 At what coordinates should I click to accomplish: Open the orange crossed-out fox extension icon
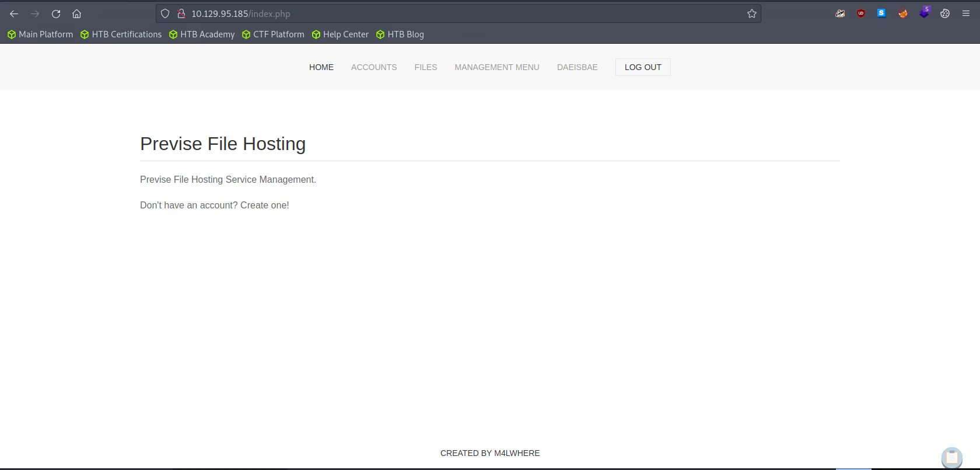[903, 13]
